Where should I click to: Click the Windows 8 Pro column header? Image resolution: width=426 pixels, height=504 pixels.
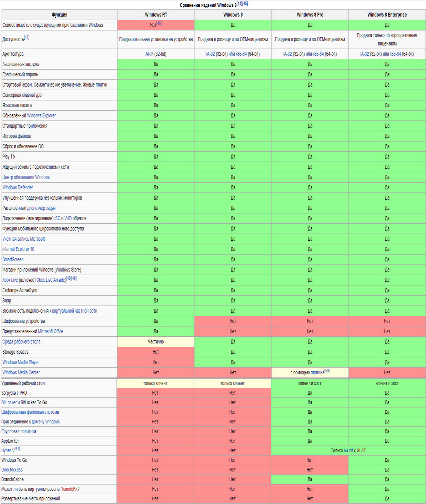(310, 15)
